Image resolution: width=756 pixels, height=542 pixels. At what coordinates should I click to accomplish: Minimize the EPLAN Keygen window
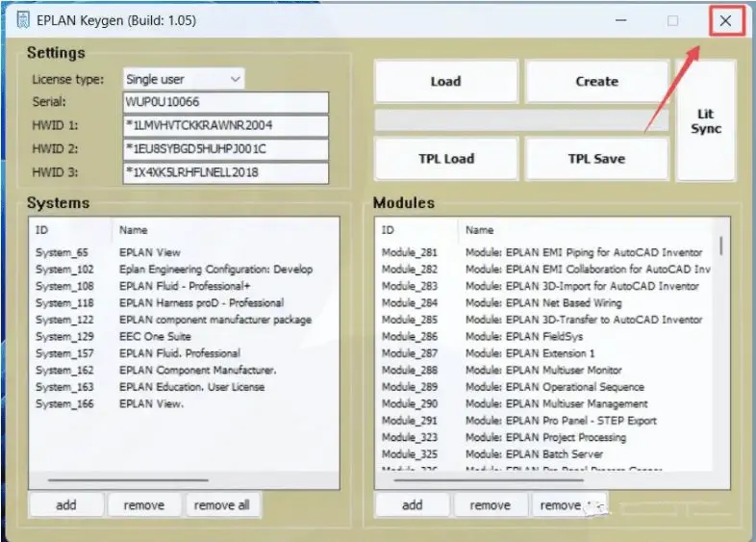point(621,20)
